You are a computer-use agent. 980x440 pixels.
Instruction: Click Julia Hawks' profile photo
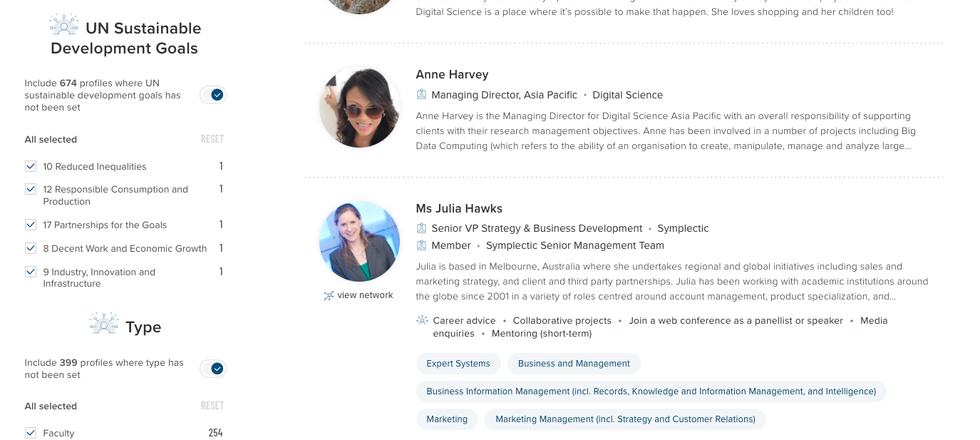(x=359, y=241)
